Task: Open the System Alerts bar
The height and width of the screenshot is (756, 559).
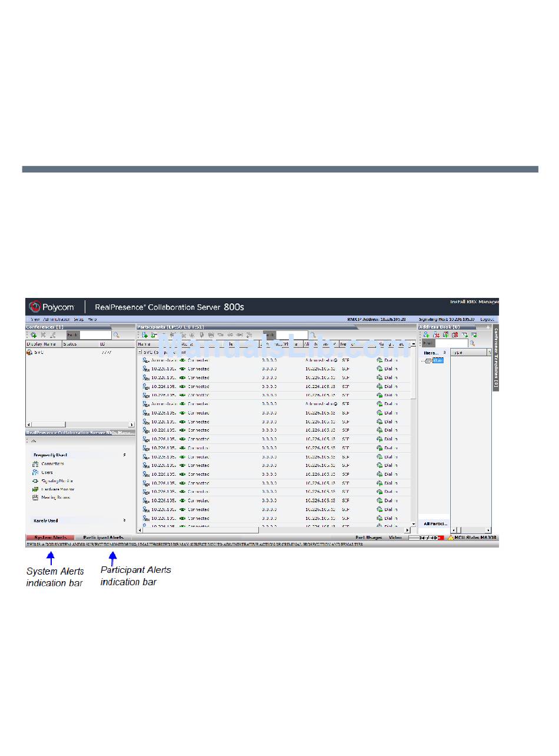Action: point(50,538)
